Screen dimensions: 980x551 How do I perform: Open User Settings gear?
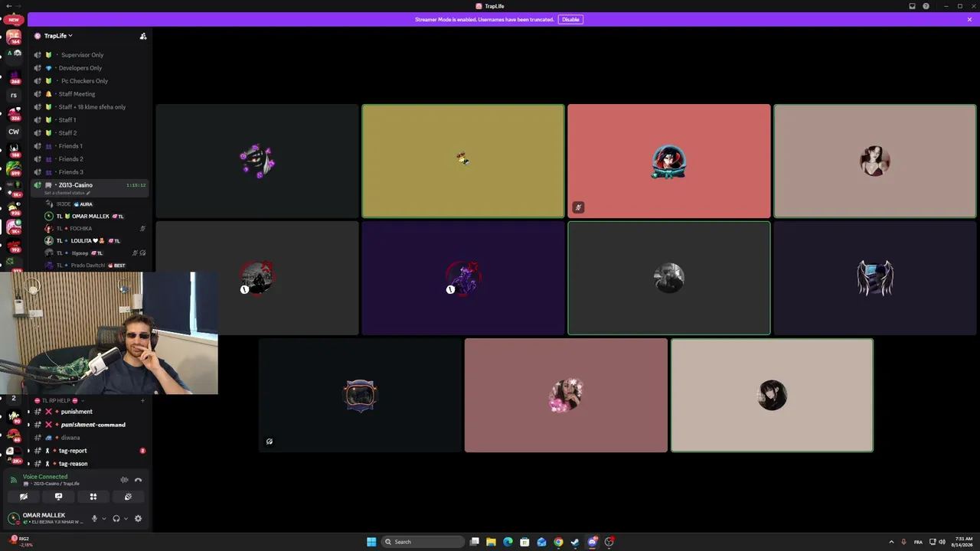[138, 518]
